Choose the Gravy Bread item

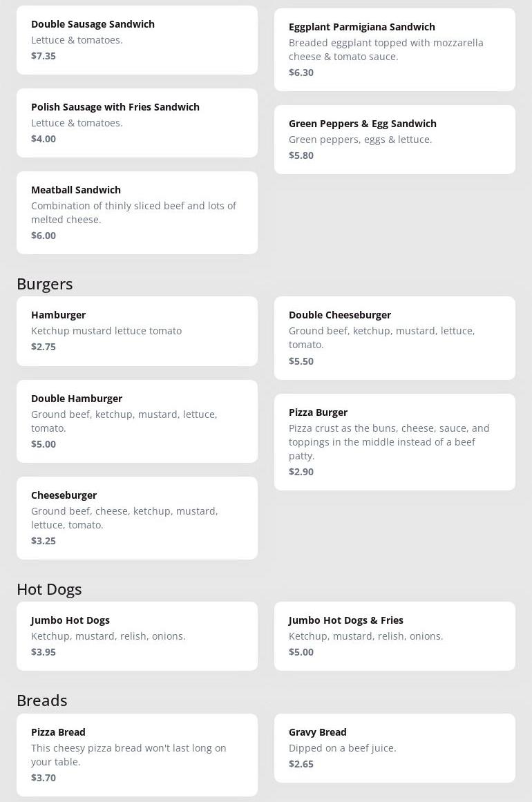395,748
